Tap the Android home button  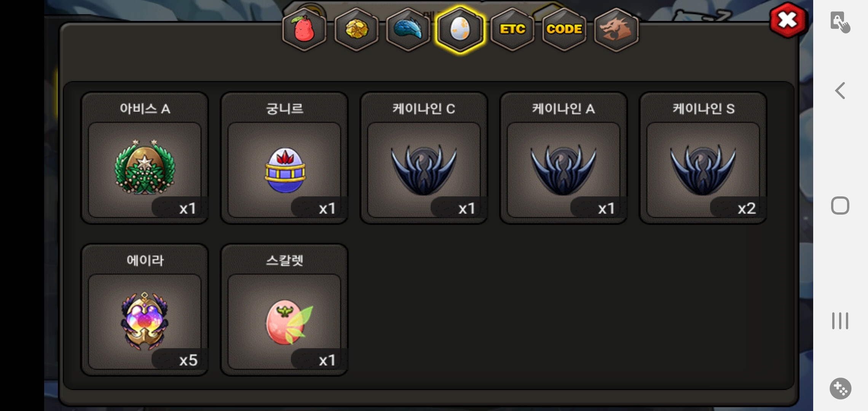[x=840, y=205]
